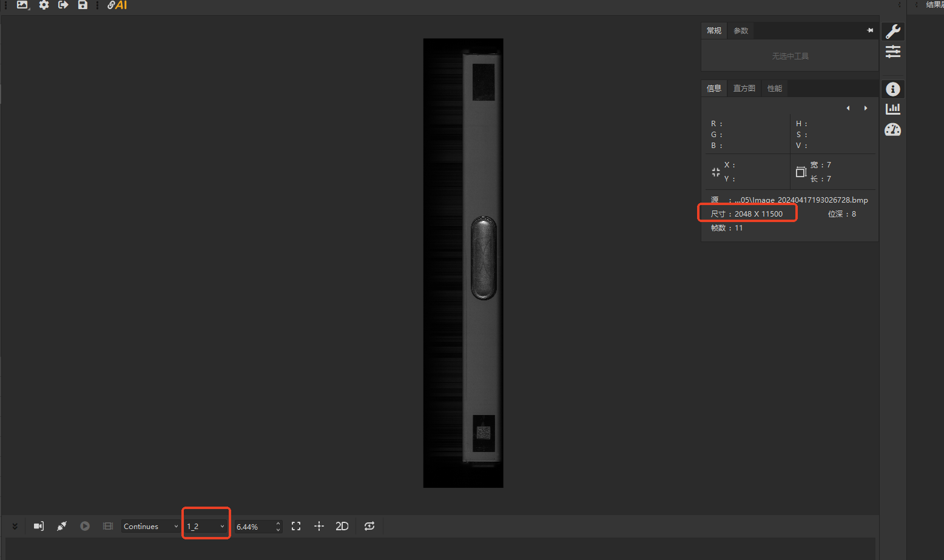944x560 pixels.
Task: Click the right arrow in info panel
Action: (x=866, y=108)
